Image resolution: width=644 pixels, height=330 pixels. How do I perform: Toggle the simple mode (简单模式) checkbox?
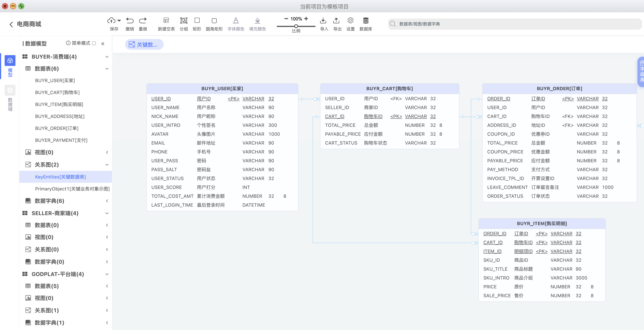94,43
